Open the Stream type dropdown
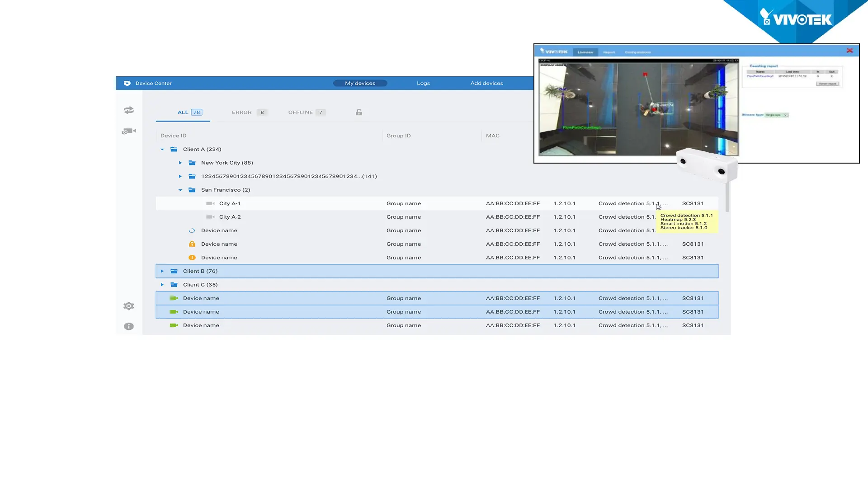This screenshot has width=868, height=488. (777, 115)
